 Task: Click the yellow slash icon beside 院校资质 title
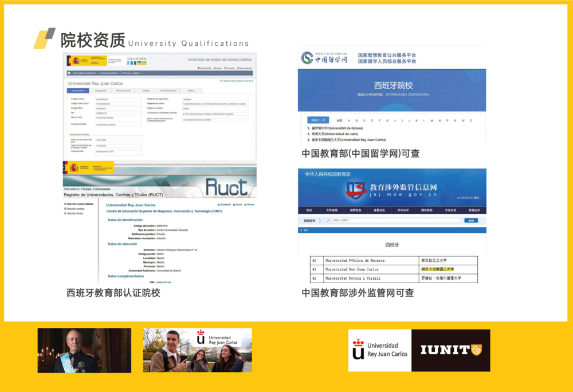click(x=44, y=38)
